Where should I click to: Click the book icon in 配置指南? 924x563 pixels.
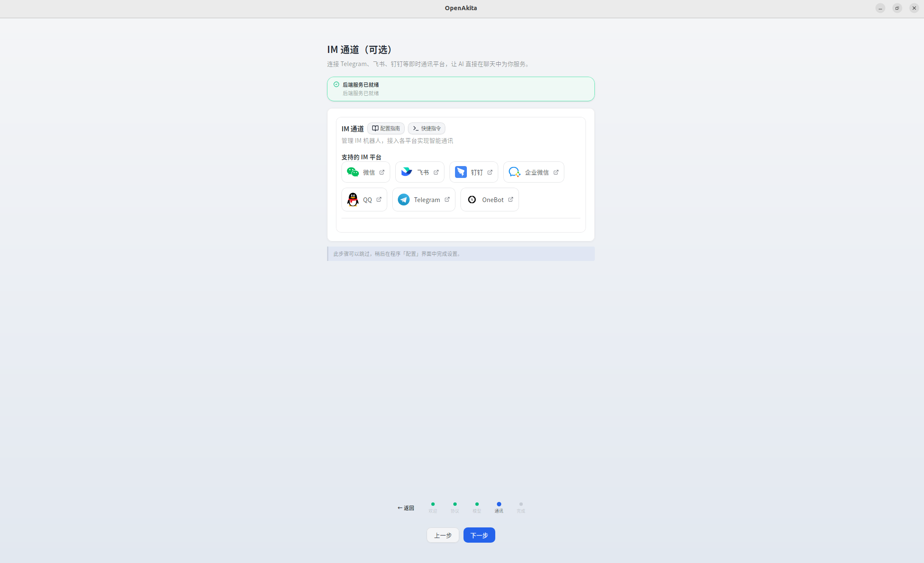pyautogui.click(x=375, y=128)
